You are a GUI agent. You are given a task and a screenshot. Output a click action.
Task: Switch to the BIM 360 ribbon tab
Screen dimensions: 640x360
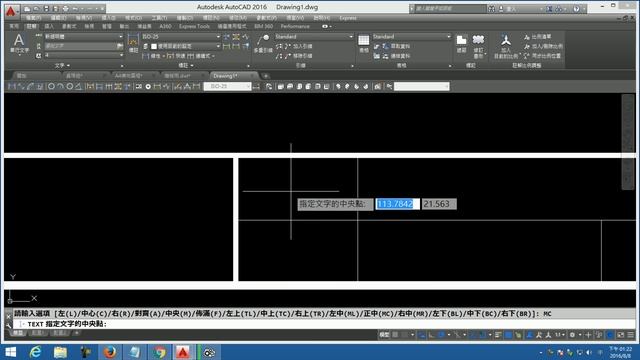click(x=264, y=26)
